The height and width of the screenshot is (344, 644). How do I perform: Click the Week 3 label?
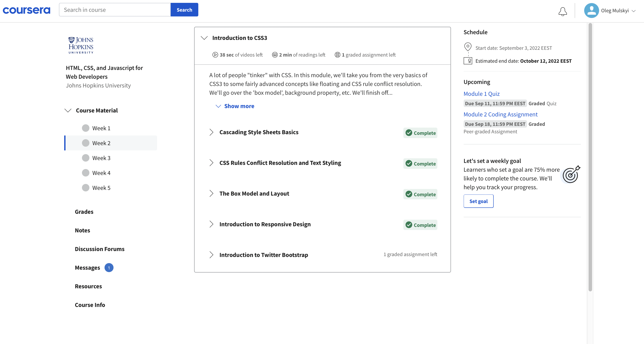(x=101, y=158)
